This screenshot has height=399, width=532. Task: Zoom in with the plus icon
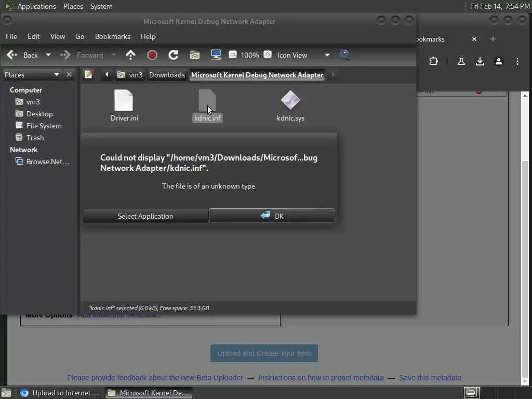268,55
